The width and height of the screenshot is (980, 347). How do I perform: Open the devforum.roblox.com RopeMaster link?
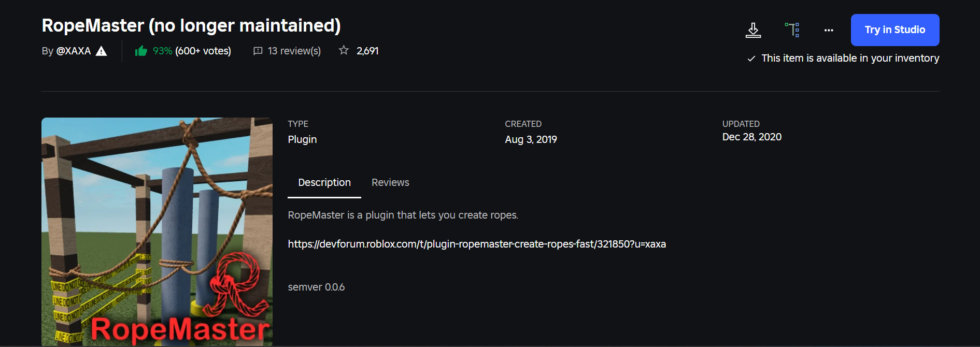pos(477,244)
